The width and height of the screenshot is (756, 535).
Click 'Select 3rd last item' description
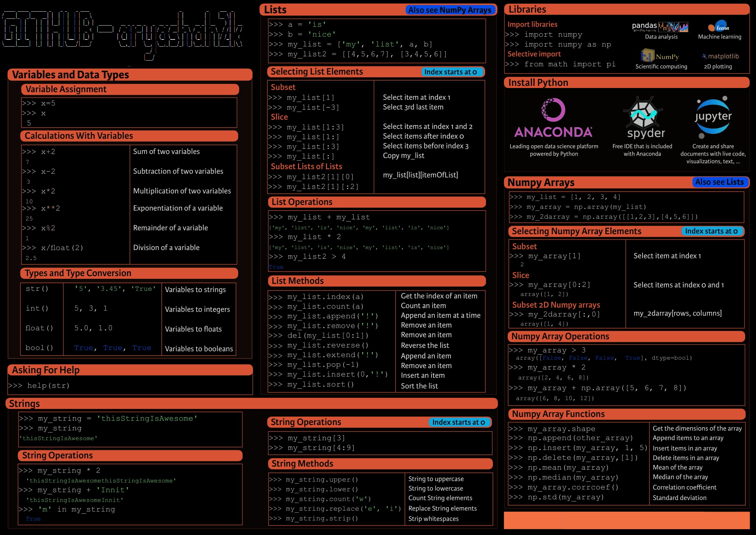[413, 107]
